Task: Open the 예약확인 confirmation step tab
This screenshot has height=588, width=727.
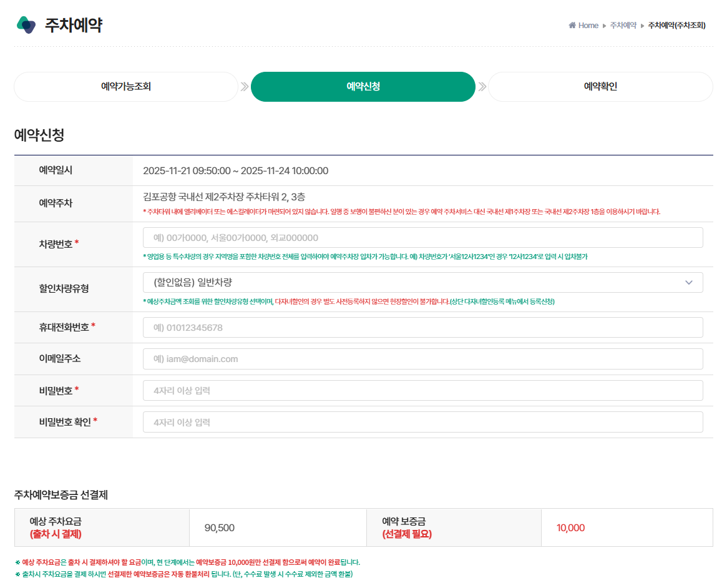Action: click(599, 87)
